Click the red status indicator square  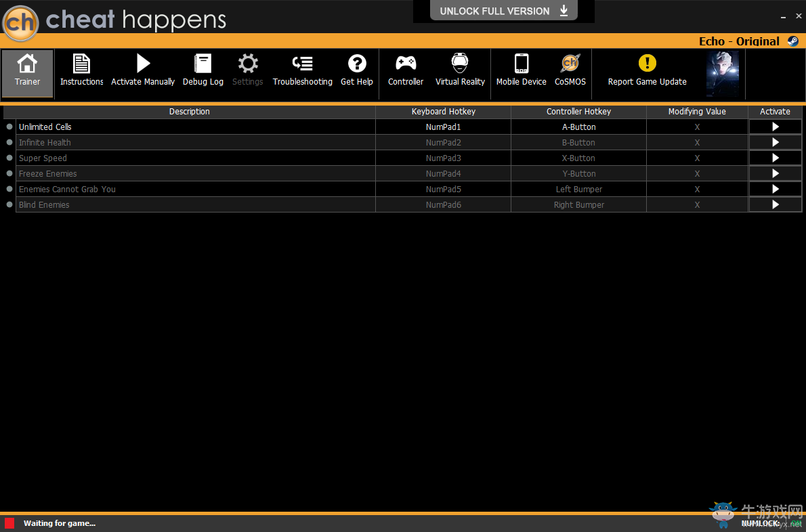[9, 523]
